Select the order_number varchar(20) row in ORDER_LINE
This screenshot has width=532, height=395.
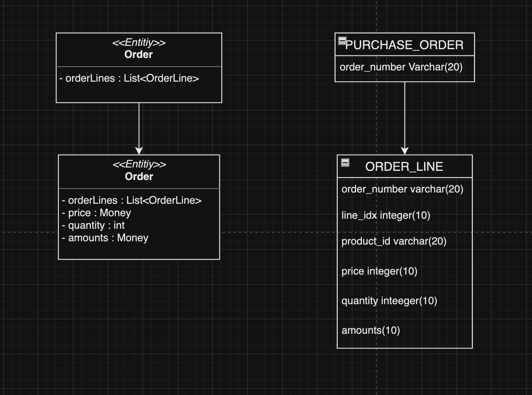(404, 189)
